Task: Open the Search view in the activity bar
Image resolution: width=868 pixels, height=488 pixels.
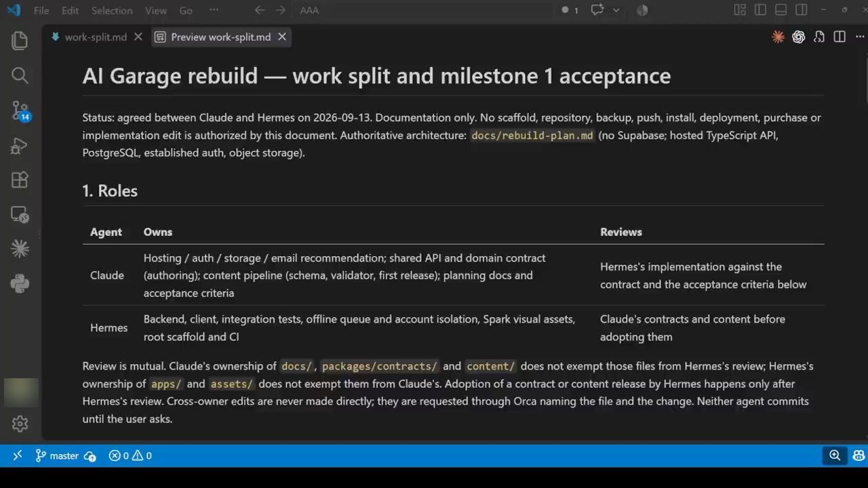Action: (20, 75)
